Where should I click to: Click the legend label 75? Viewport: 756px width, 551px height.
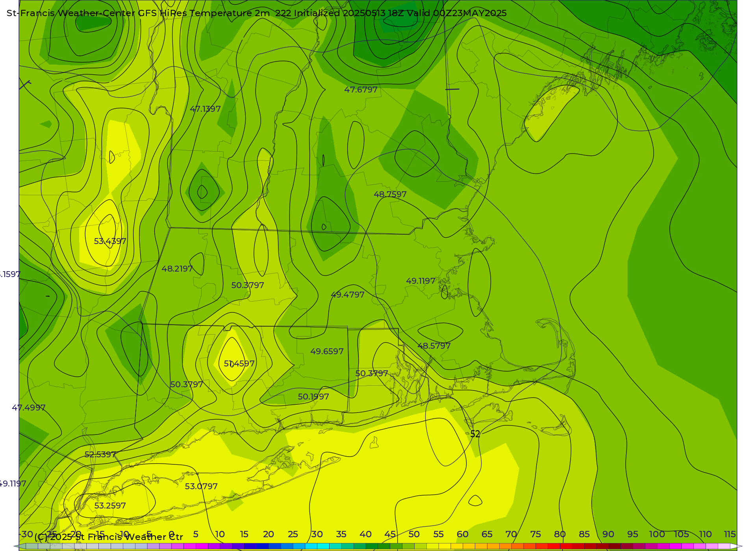535,534
